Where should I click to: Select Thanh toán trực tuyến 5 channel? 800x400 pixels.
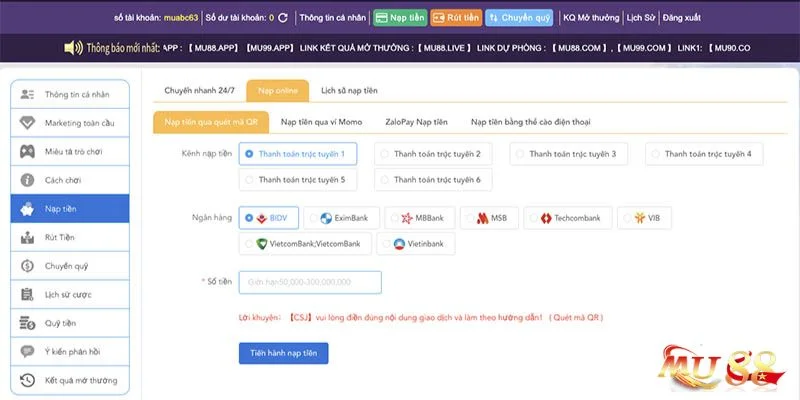(298, 180)
